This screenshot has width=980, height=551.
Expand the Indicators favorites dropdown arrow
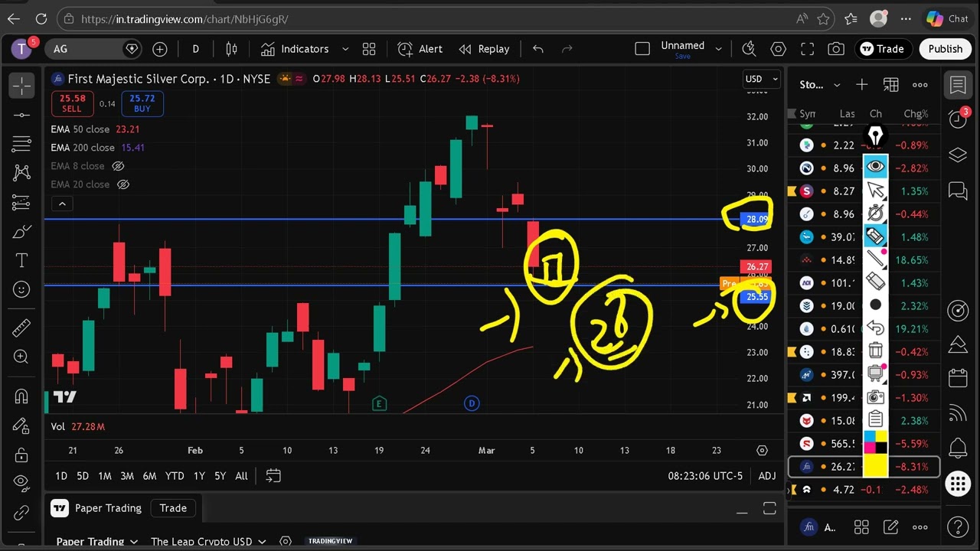tap(345, 49)
